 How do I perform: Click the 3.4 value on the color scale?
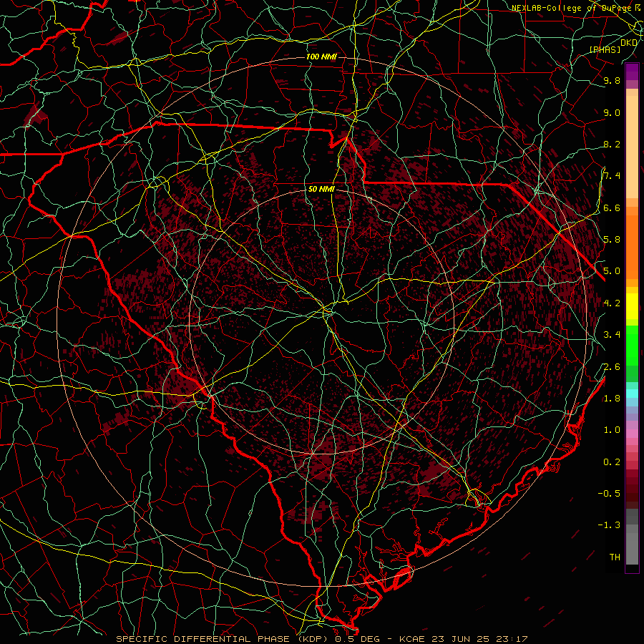pos(612,335)
